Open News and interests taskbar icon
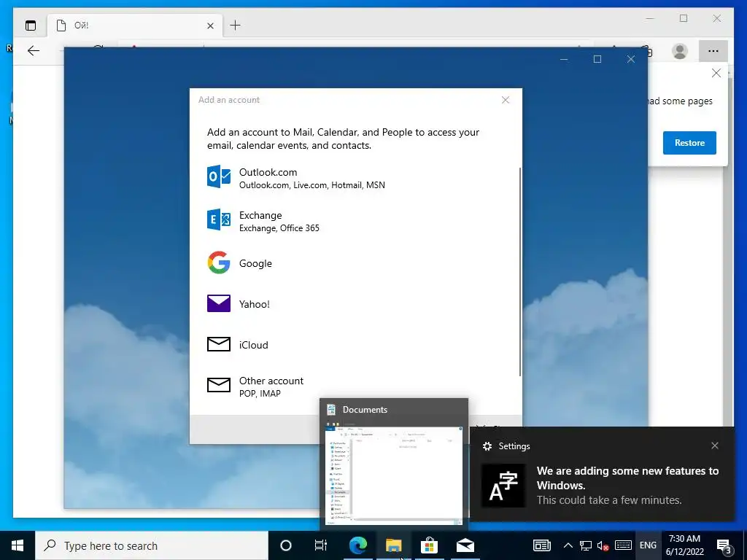 click(x=542, y=545)
